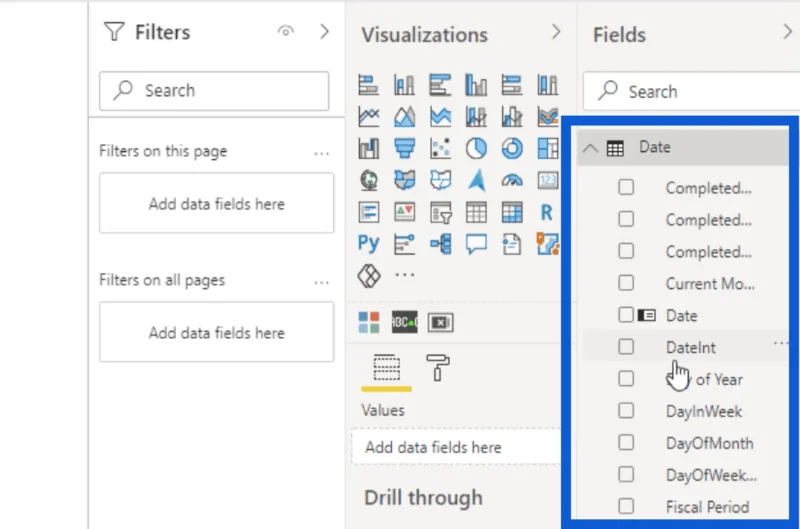Select the Table visual
This screenshot has width=800, height=529.
tap(476, 212)
